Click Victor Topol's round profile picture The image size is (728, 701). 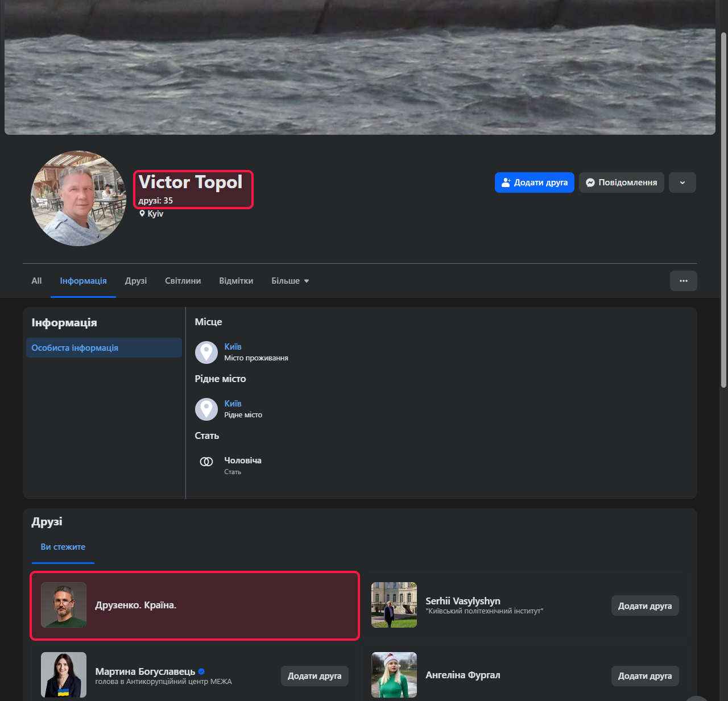78,198
